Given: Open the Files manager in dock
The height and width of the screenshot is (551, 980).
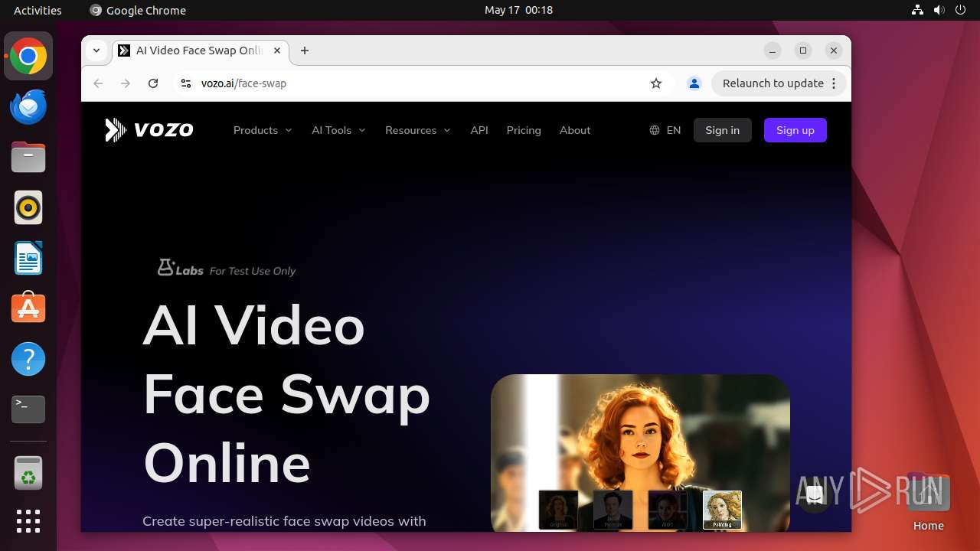Looking at the screenshot, I should pyautogui.click(x=28, y=157).
